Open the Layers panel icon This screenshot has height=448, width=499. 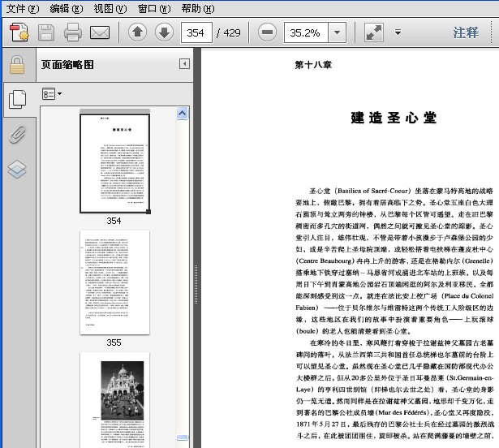click(x=17, y=169)
